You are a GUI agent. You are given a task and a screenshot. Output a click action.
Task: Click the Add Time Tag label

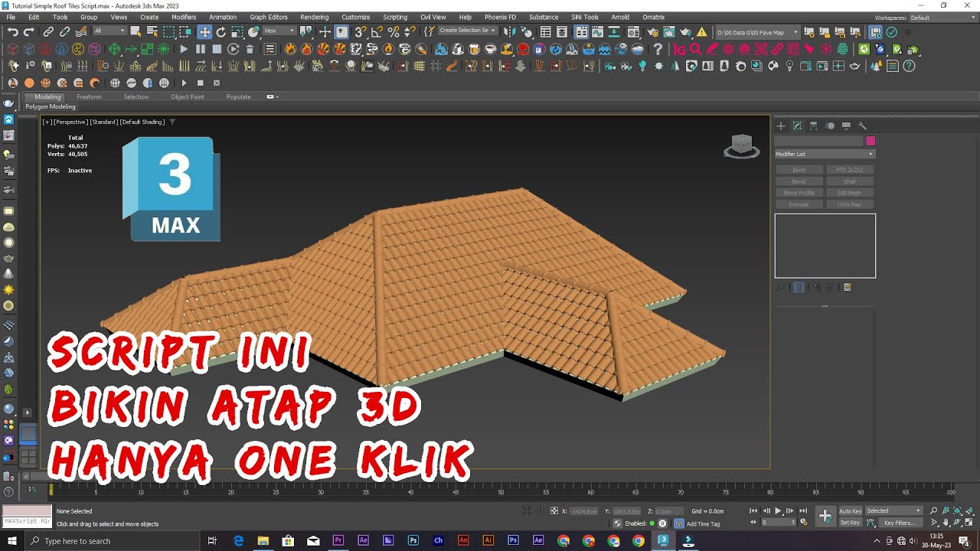pos(703,523)
